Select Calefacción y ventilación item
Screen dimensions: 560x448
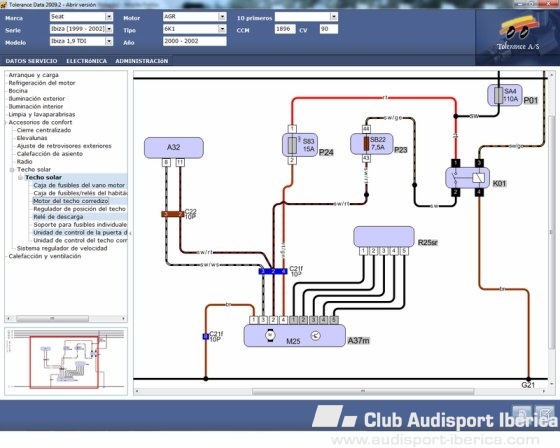tap(45, 256)
